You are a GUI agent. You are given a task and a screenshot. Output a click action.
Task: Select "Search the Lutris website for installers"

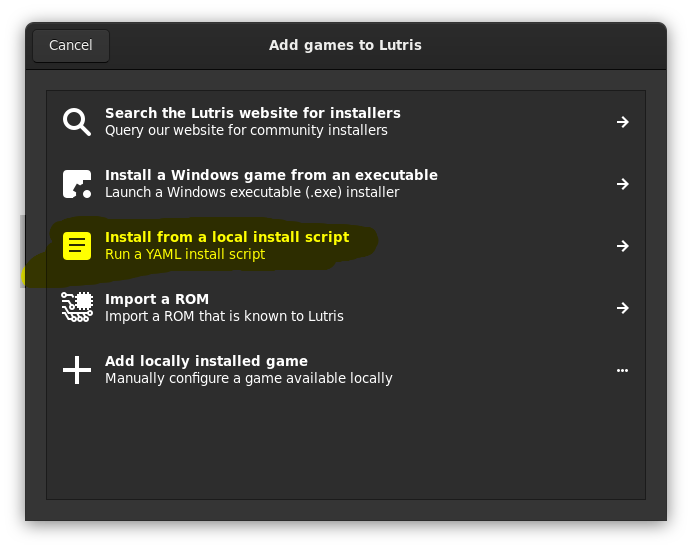point(252,113)
